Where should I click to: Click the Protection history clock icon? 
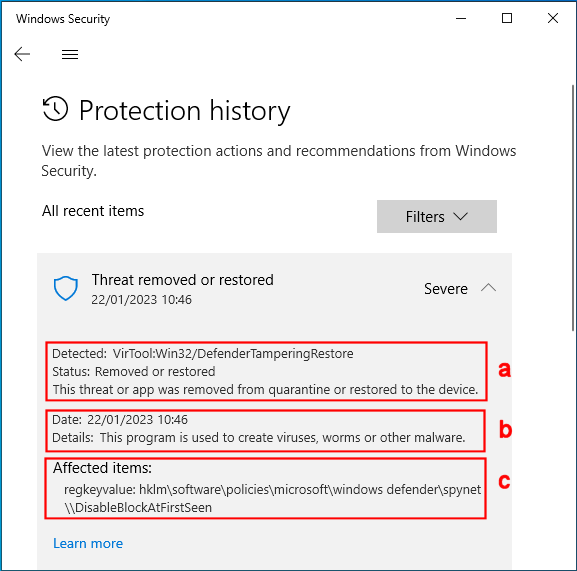pyautogui.click(x=56, y=109)
